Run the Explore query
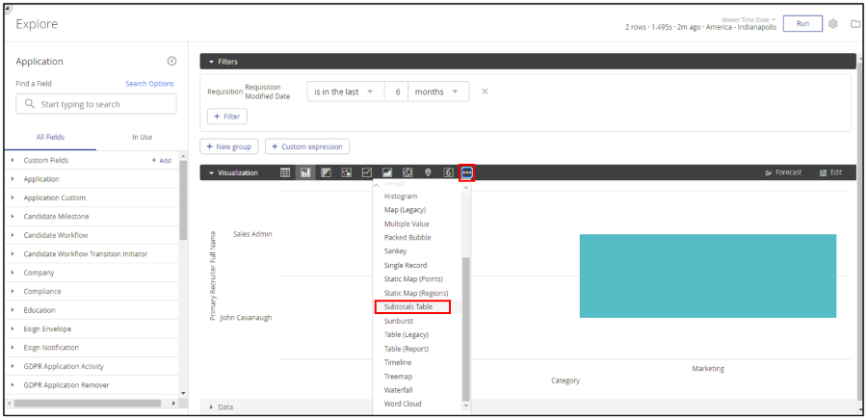 [x=802, y=24]
